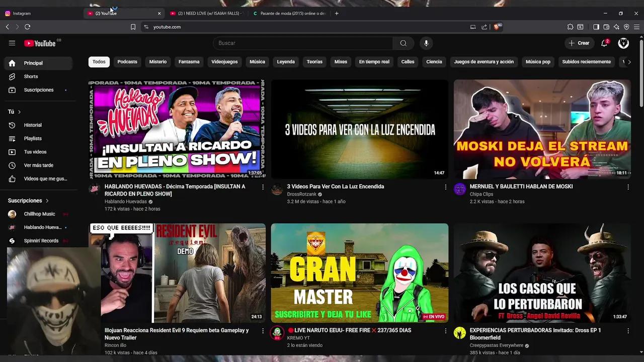Viewport: 644px width, 362px height.
Task: Select the Misterio filter chip
Action: pos(158,62)
